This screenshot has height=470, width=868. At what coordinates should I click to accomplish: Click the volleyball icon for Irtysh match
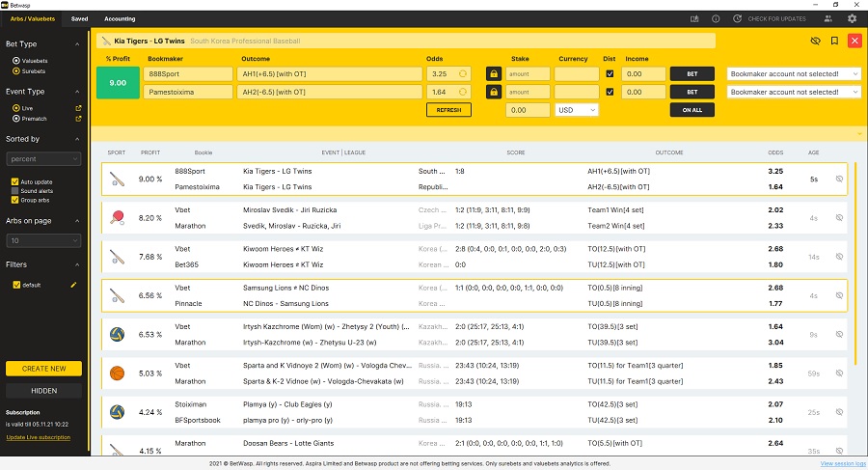(x=117, y=334)
